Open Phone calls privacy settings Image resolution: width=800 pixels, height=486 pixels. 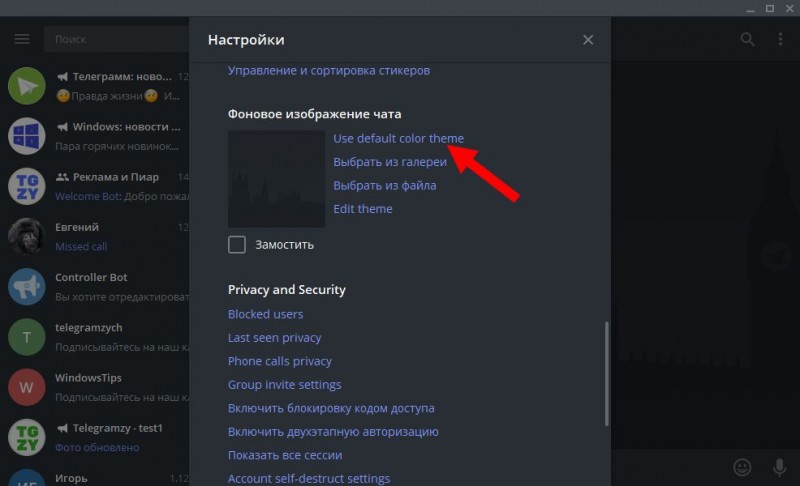280,361
